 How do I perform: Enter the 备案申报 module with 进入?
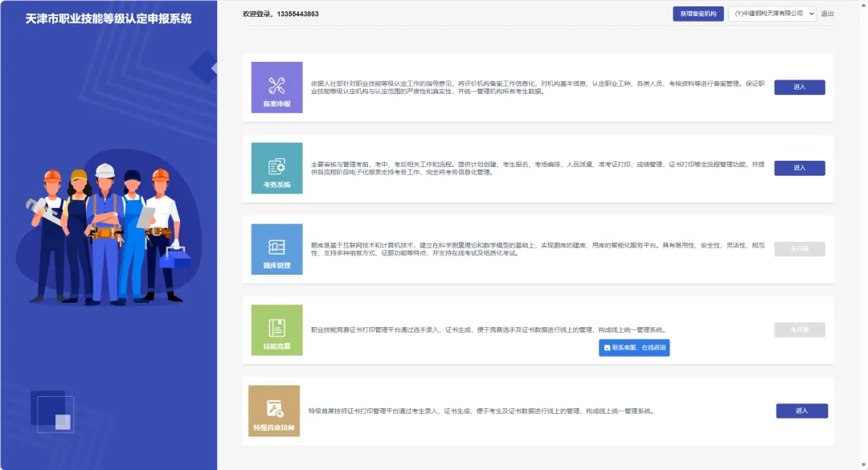800,87
